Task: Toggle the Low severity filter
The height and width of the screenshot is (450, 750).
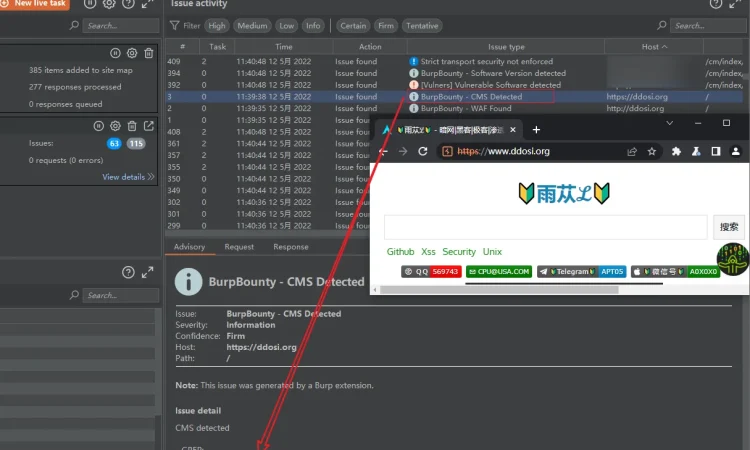Action: coord(287,26)
